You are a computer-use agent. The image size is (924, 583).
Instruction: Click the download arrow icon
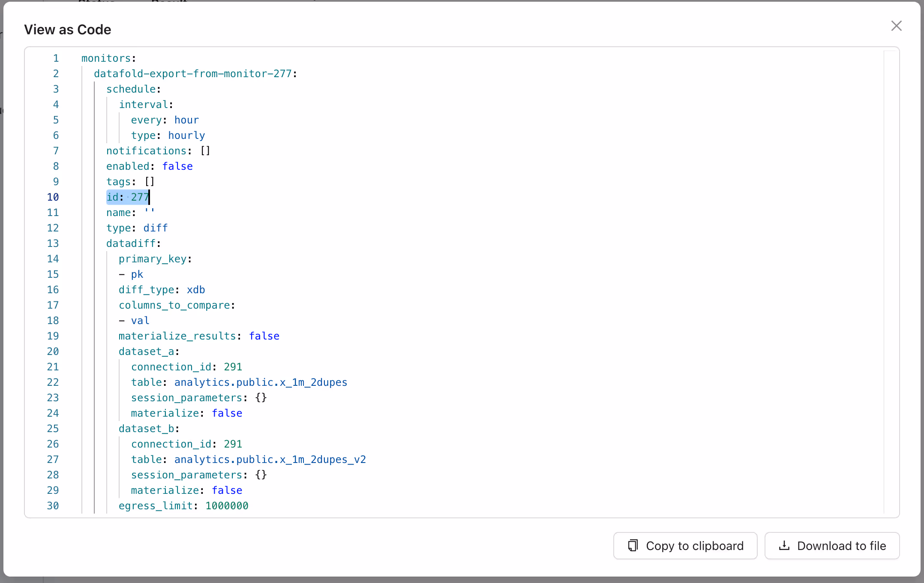coord(784,545)
